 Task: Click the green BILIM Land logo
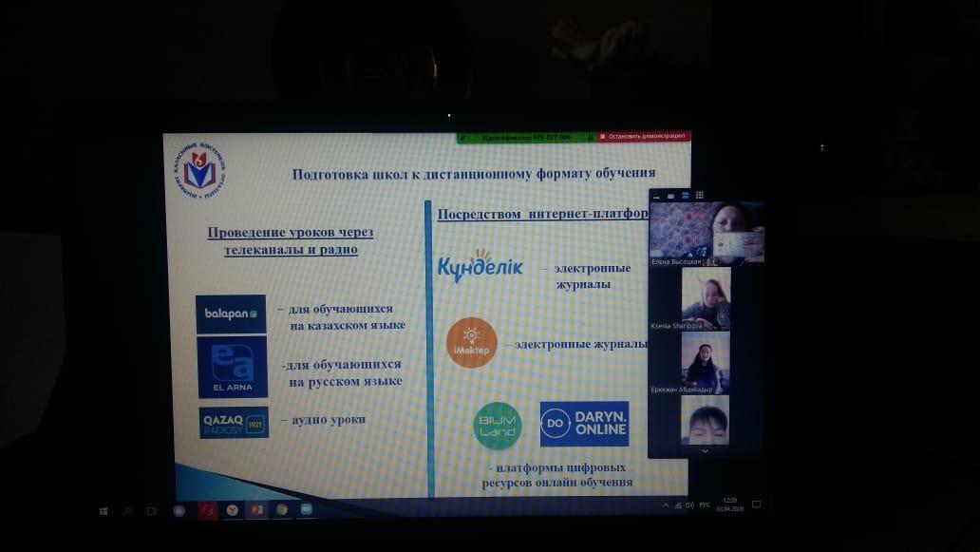[x=498, y=427]
